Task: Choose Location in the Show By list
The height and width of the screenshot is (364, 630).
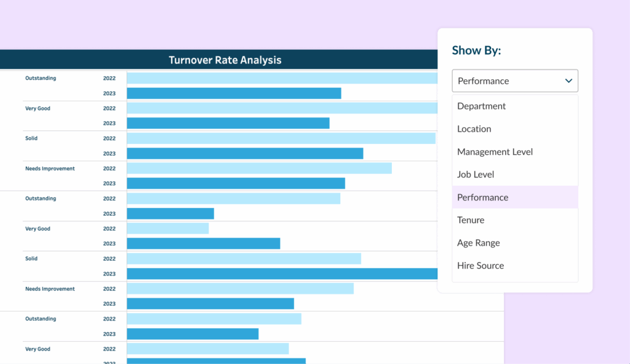Action: tap(474, 129)
